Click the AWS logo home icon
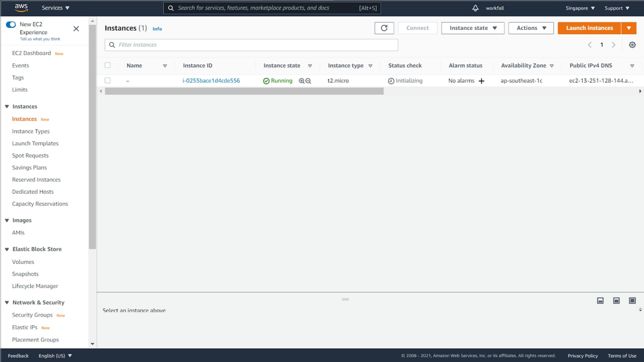 click(21, 8)
